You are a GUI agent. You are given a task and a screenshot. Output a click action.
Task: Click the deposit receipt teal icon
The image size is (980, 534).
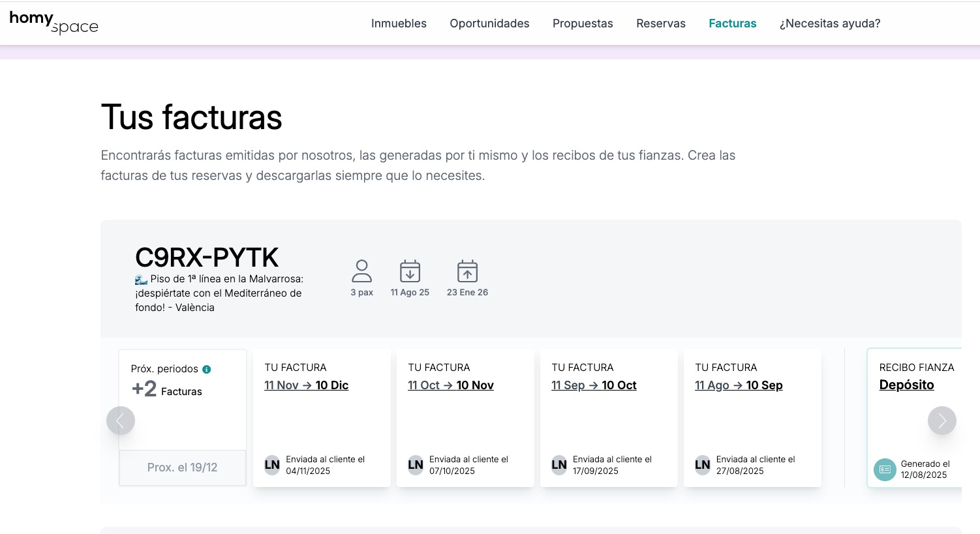(x=885, y=469)
